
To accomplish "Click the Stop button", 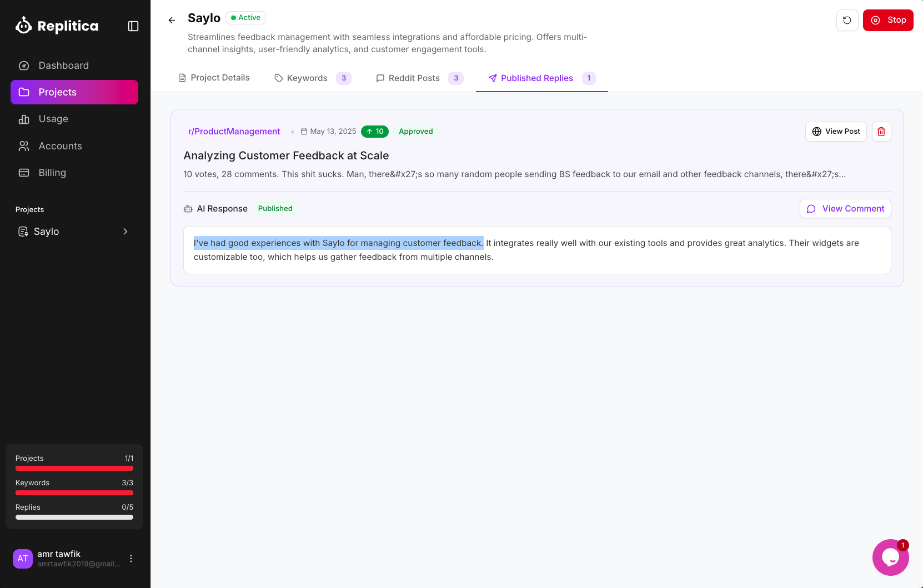I will 888,20.
